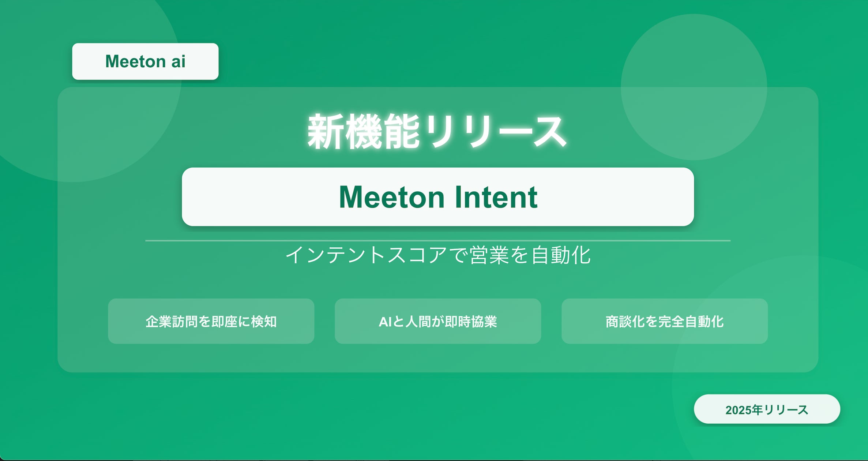Click the 2025年リリース pill label

767,409
